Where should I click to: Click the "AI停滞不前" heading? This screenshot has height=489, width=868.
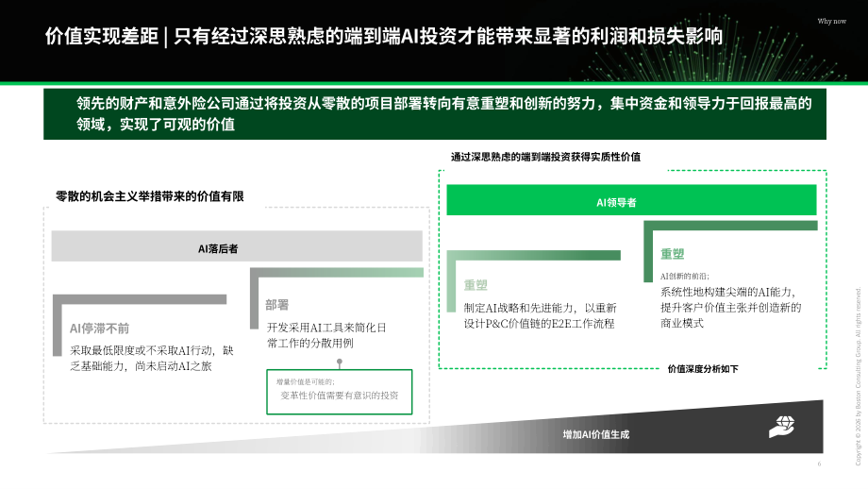(100, 329)
